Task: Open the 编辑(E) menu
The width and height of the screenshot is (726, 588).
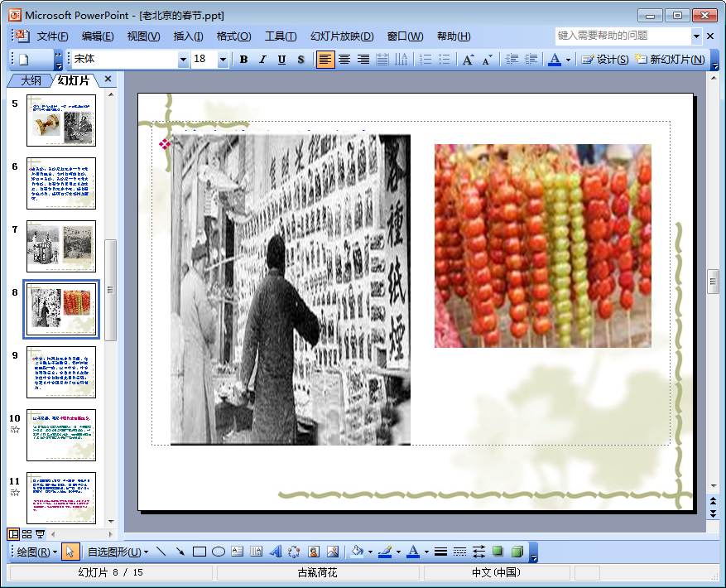Action: 98,36
